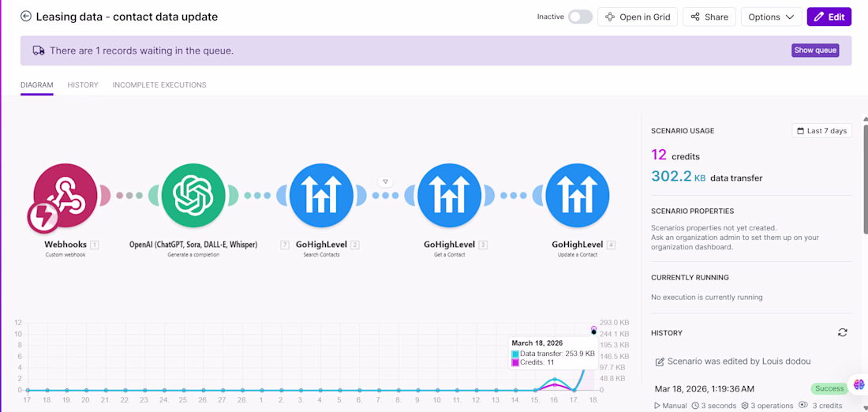Click the 'Search Contacts' label
868x412 pixels.
click(321, 255)
